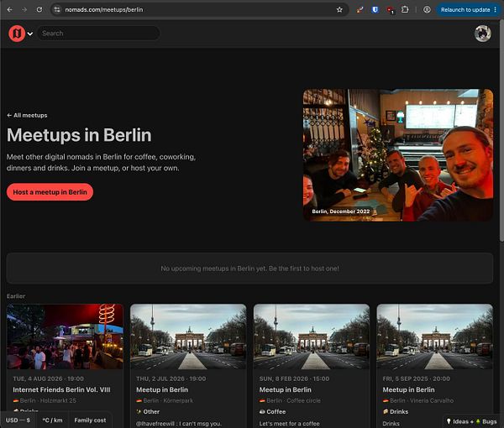Screen dimensions: 504x428
Task: Click the No upcoming meetups in Berlin banner
Action: click(x=249, y=269)
